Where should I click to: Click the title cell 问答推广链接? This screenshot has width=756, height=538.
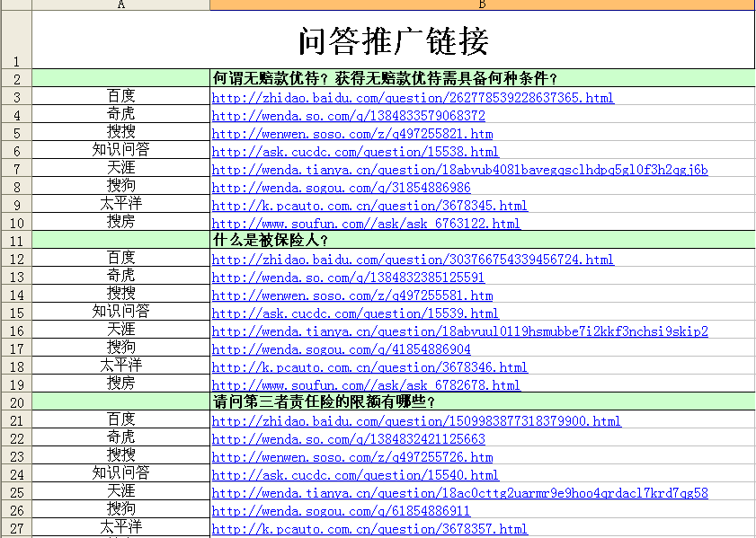394,40
